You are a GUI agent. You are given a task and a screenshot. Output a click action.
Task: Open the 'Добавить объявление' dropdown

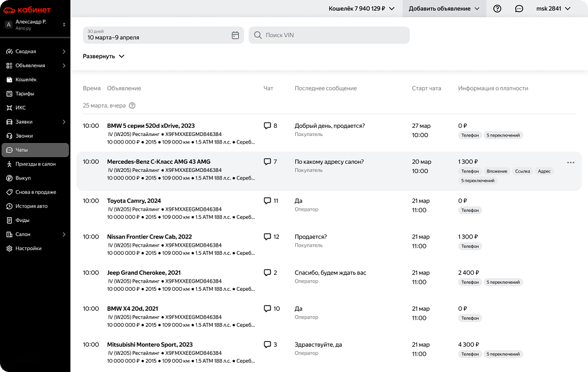click(444, 9)
